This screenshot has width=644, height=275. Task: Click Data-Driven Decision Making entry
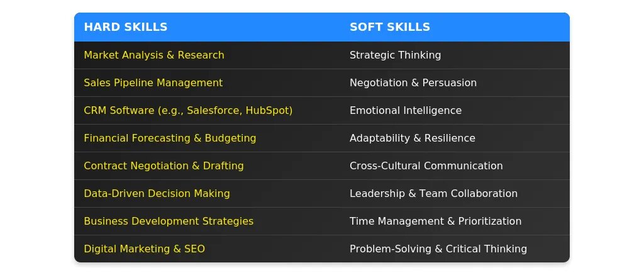157,194
